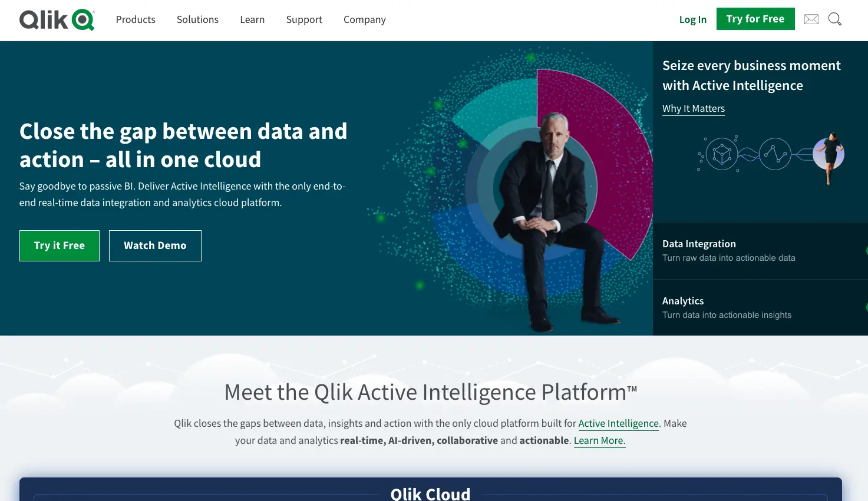Click the Watch Demo button
Image resolution: width=868 pixels, height=501 pixels.
coord(155,245)
